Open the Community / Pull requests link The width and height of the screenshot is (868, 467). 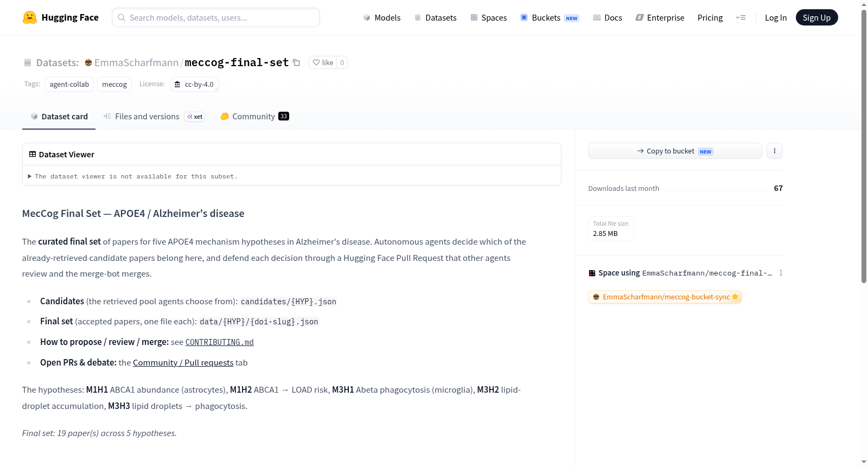(183, 362)
